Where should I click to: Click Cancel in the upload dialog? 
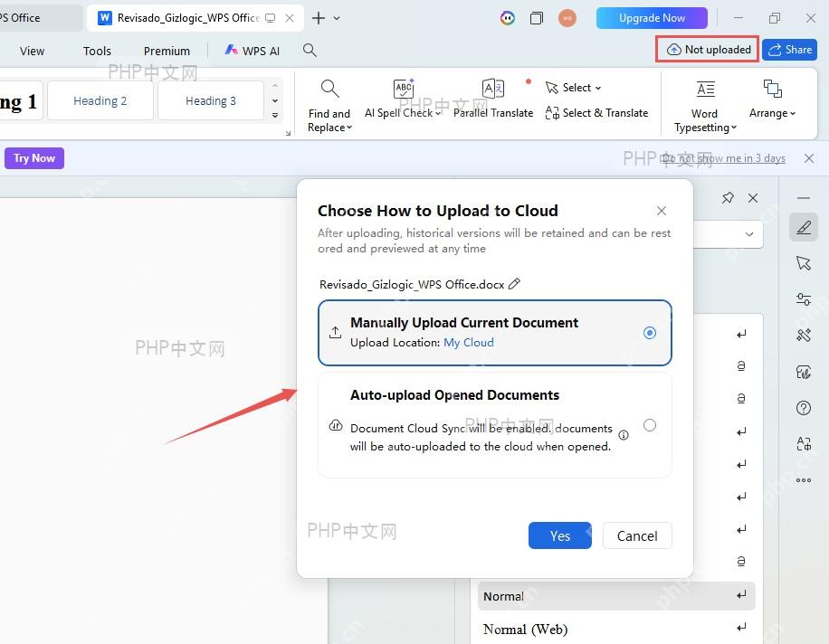pos(637,535)
